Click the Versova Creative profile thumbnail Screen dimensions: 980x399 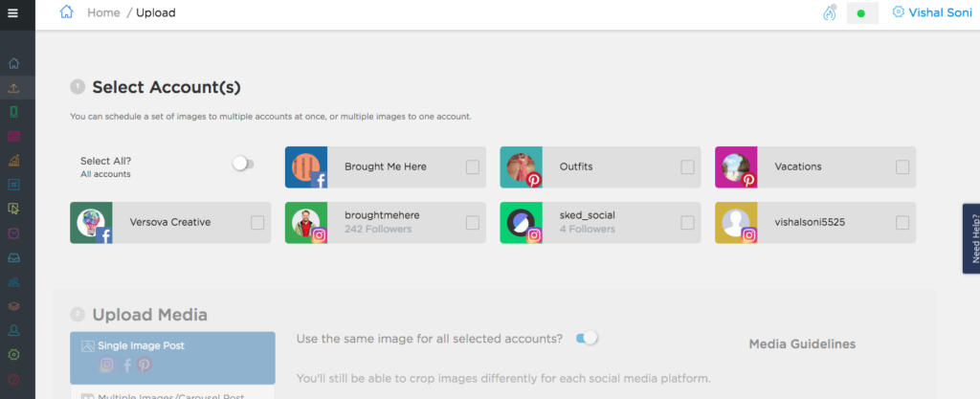(x=91, y=223)
